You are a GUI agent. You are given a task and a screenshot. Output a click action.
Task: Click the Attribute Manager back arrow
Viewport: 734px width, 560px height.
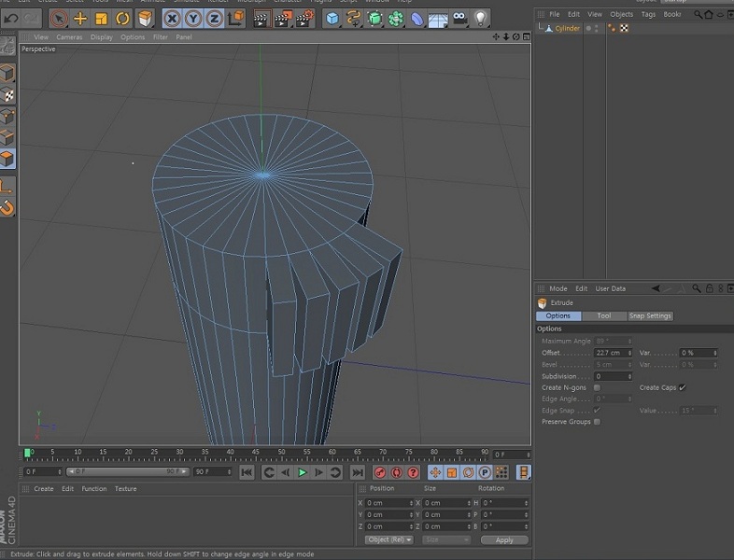tap(656, 288)
